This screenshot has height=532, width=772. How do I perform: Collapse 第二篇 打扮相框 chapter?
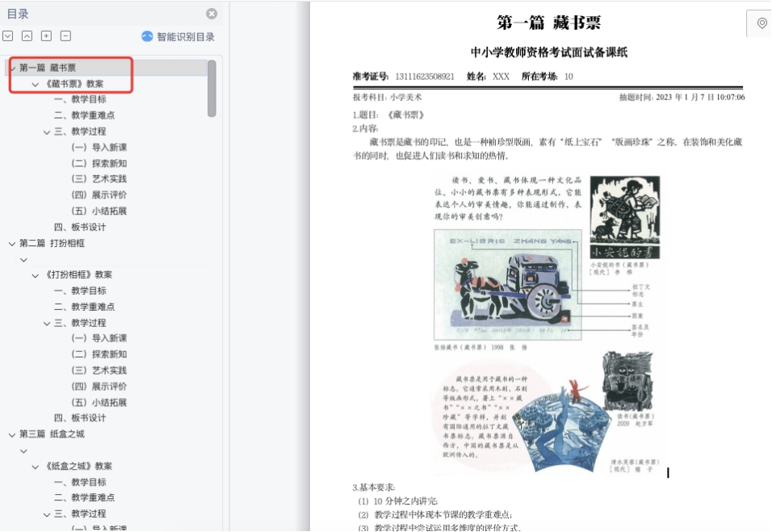[12, 243]
